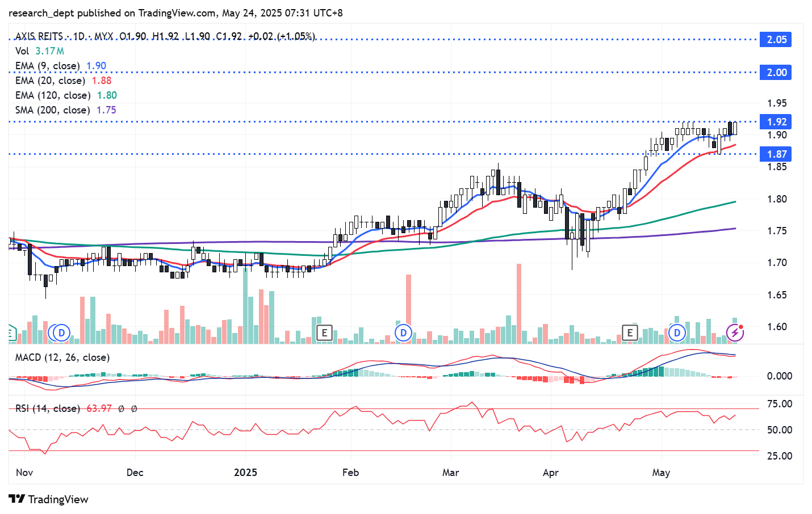Image resolution: width=812 pixels, height=514 pixels.
Task: Click the Apr time axis label
Action: 550,473
